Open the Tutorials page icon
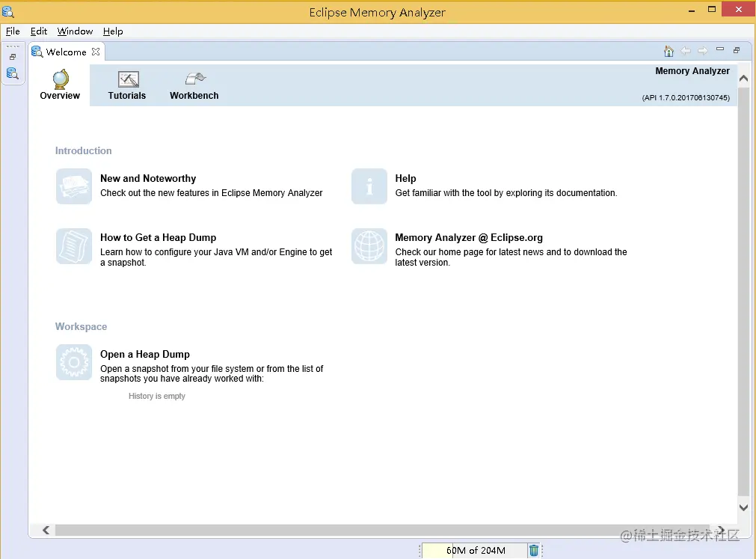Screen dimensions: 756x559 pos(129,79)
